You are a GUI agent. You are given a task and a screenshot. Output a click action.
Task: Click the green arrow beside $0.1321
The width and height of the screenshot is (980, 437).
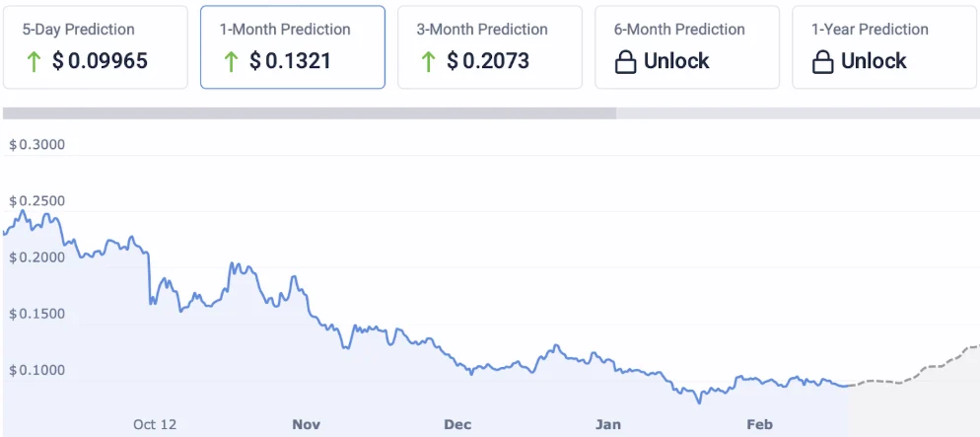click(x=231, y=62)
